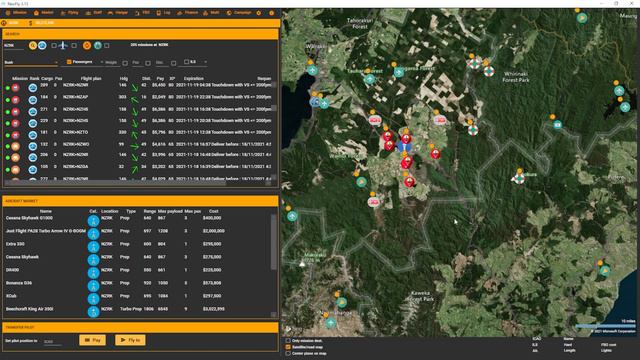Enable Center plane on map checkbox

pos(288,353)
